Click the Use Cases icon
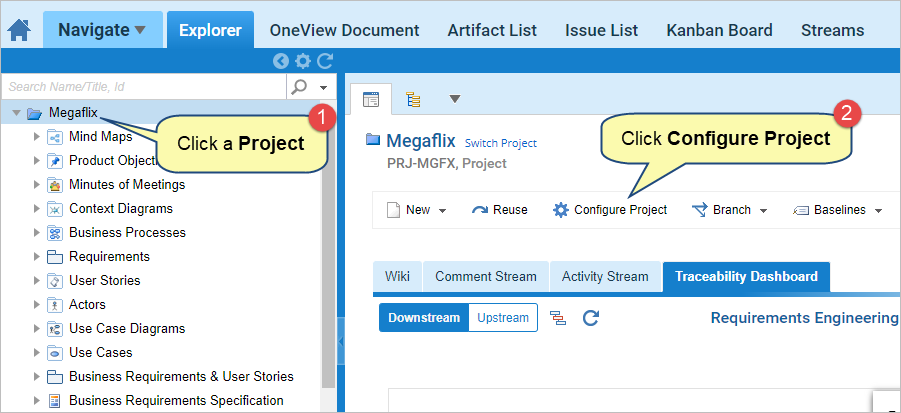 coord(55,353)
